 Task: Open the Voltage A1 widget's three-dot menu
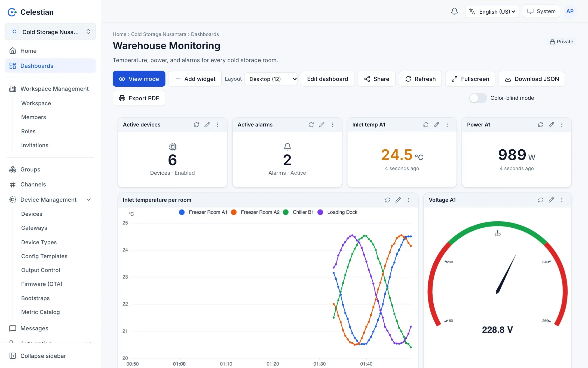point(562,200)
